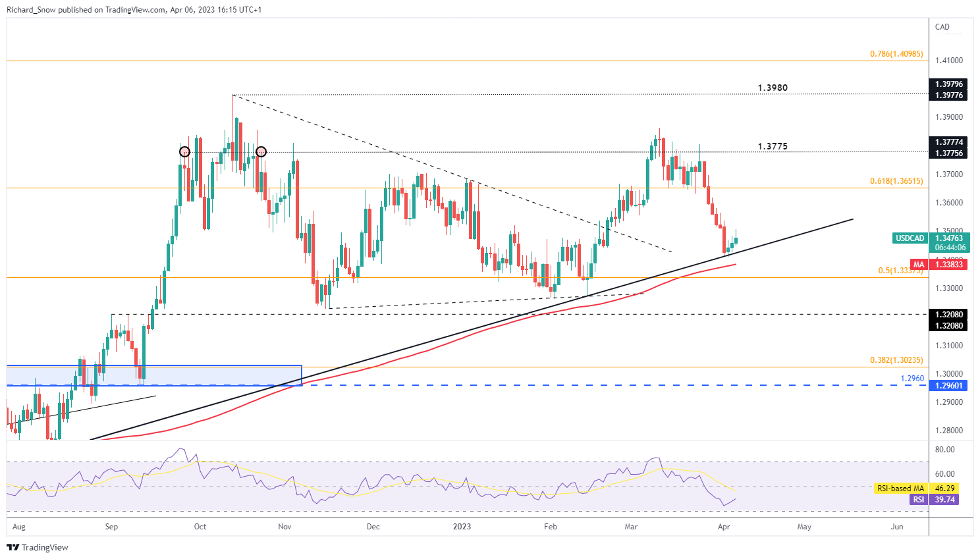Click the RSI value 39.74

[x=944, y=500]
